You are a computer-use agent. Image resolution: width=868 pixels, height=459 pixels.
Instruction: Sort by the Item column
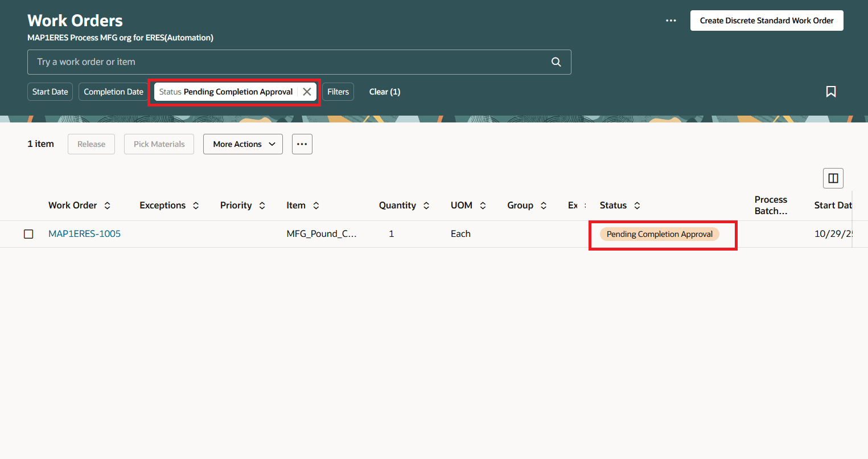(x=316, y=206)
